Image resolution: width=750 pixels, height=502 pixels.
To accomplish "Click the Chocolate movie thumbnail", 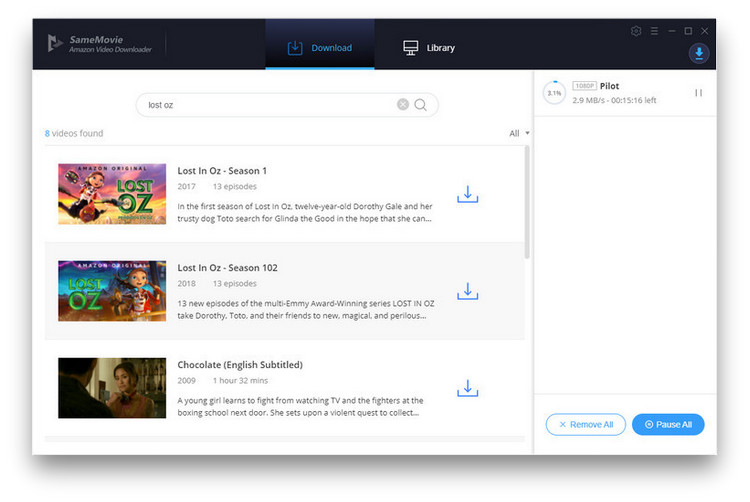I will pos(112,388).
